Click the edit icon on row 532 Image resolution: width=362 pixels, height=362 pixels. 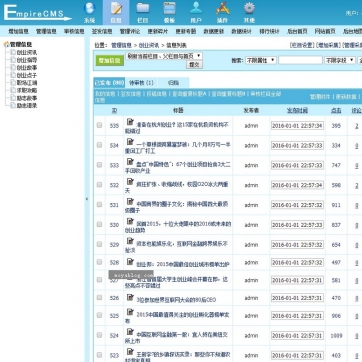[130, 182]
